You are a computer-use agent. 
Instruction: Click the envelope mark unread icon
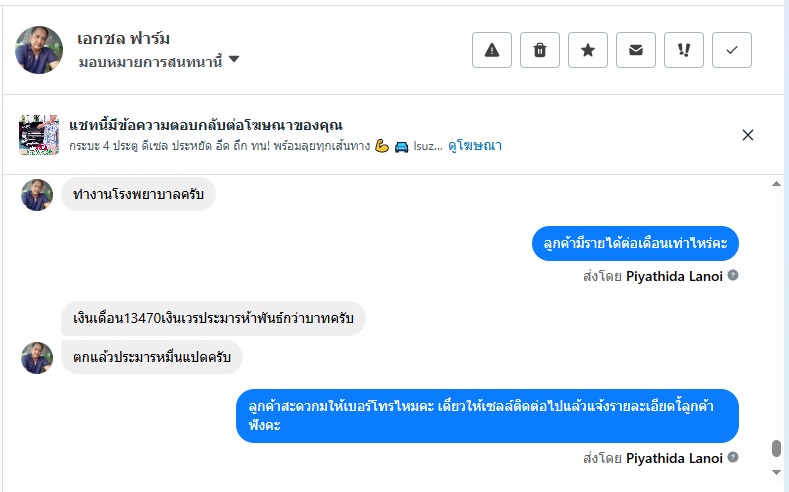(636, 51)
